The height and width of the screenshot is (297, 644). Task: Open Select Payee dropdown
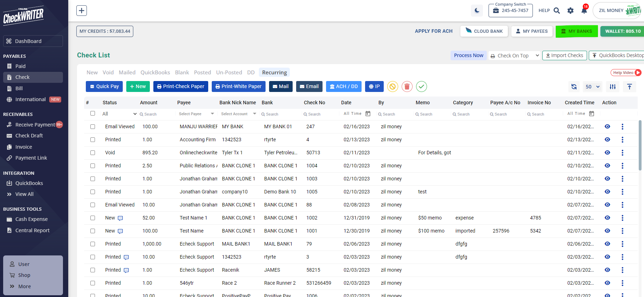click(x=196, y=114)
